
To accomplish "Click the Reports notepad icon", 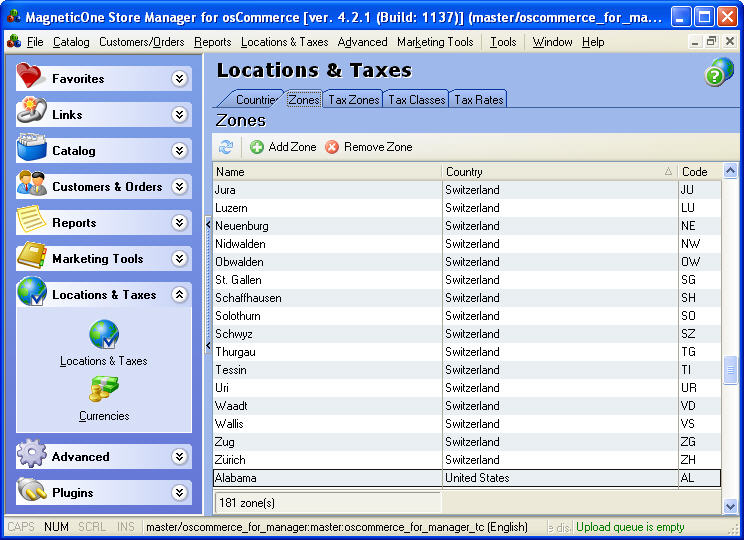I will click(x=31, y=220).
